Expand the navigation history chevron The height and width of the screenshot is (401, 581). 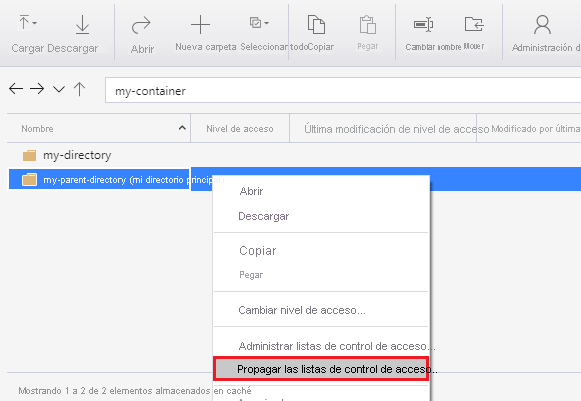click(59, 89)
